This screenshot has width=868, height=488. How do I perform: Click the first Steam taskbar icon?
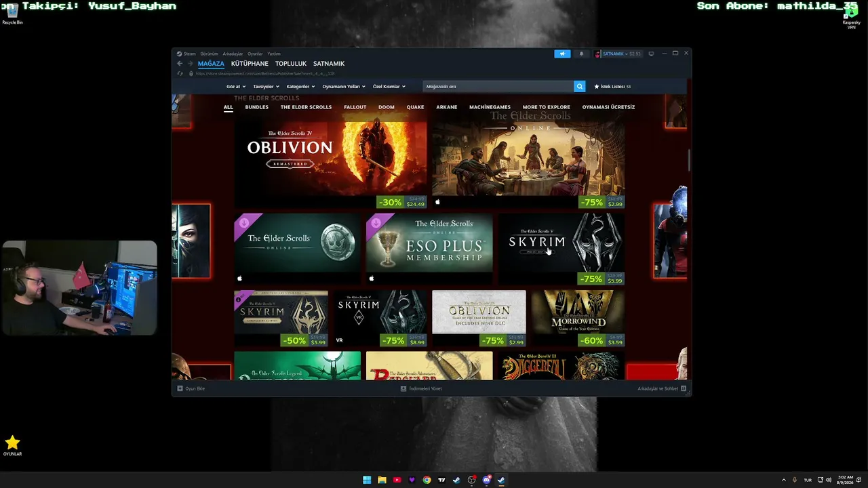pos(456,480)
